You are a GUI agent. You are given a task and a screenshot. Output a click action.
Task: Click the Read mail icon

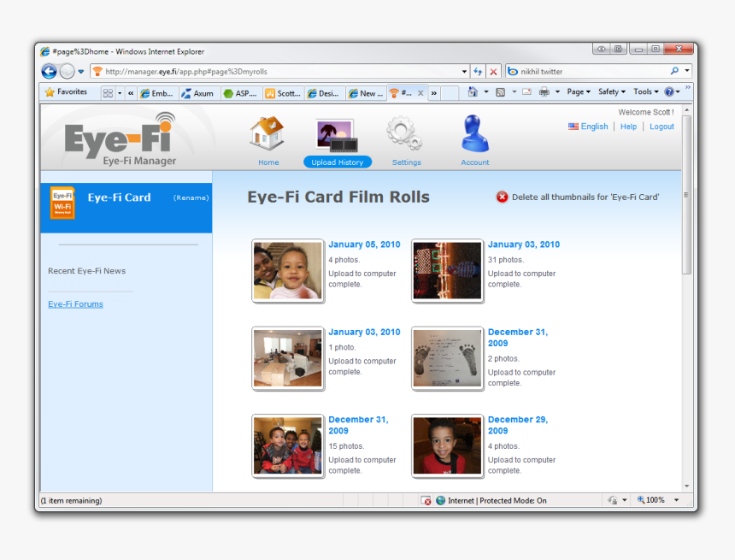(526, 92)
